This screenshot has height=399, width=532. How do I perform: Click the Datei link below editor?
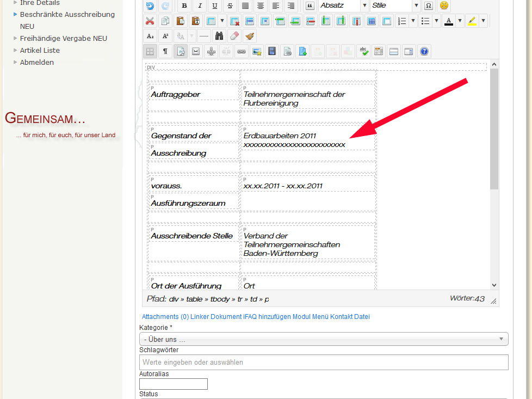[x=362, y=316]
